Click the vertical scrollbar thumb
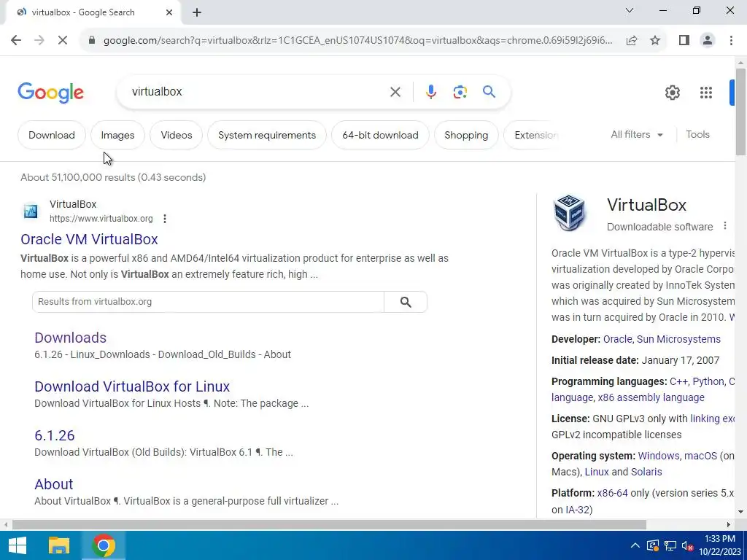The image size is (747, 560). pyautogui.click(x=740, y=112)
